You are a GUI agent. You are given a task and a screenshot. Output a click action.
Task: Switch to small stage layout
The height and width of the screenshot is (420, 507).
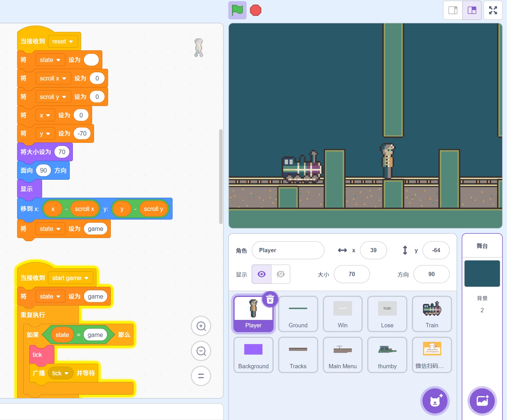pyautogui.click(x=453, y=10)
